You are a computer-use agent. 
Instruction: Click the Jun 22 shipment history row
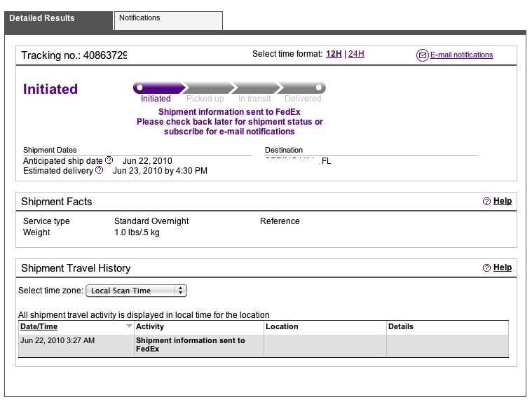pos(264,346)
